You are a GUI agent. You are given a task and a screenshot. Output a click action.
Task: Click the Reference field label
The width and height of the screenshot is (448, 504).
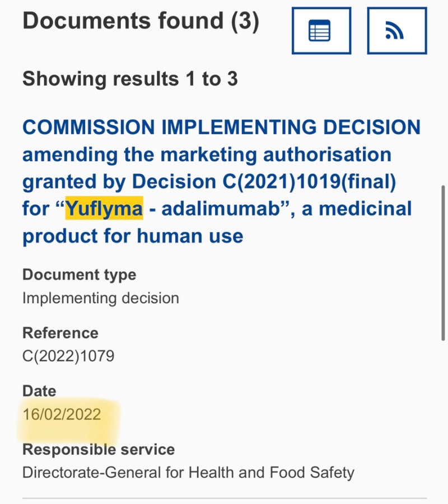tap(60, 333)
